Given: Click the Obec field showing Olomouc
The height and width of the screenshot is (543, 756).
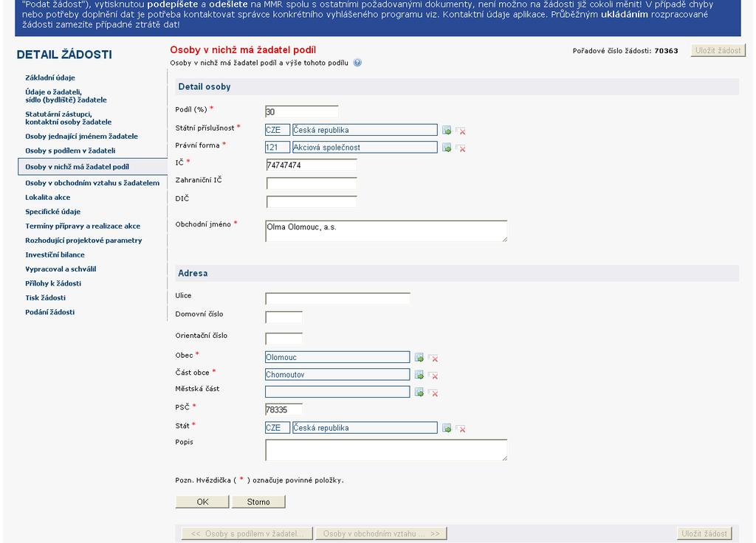Looking at the screenshot, I should (337, 357).
